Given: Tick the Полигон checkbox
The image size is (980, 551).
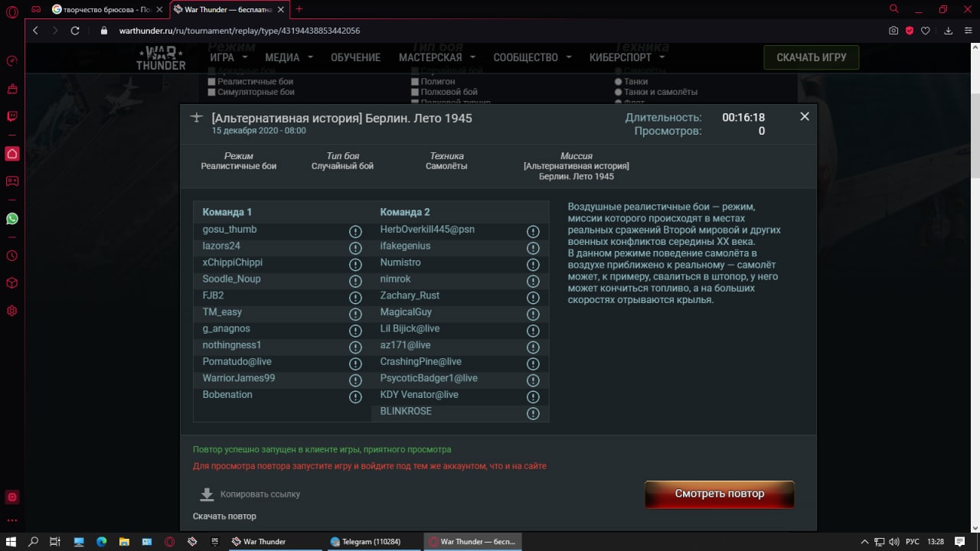Looking at the screenshot, I should coord(414,81).
